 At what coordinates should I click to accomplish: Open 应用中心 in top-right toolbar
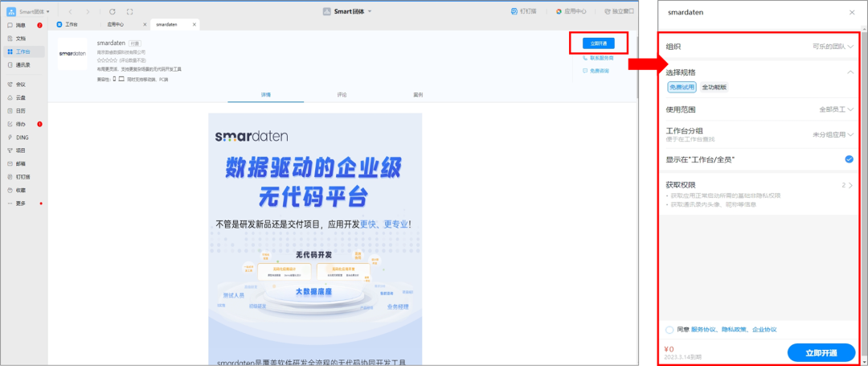[571, 11]
